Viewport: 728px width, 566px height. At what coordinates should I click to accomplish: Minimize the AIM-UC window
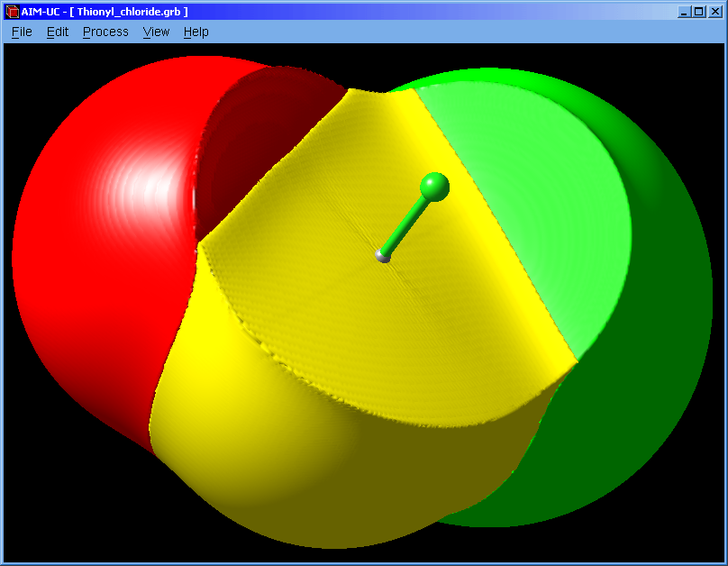click(684, 12)
